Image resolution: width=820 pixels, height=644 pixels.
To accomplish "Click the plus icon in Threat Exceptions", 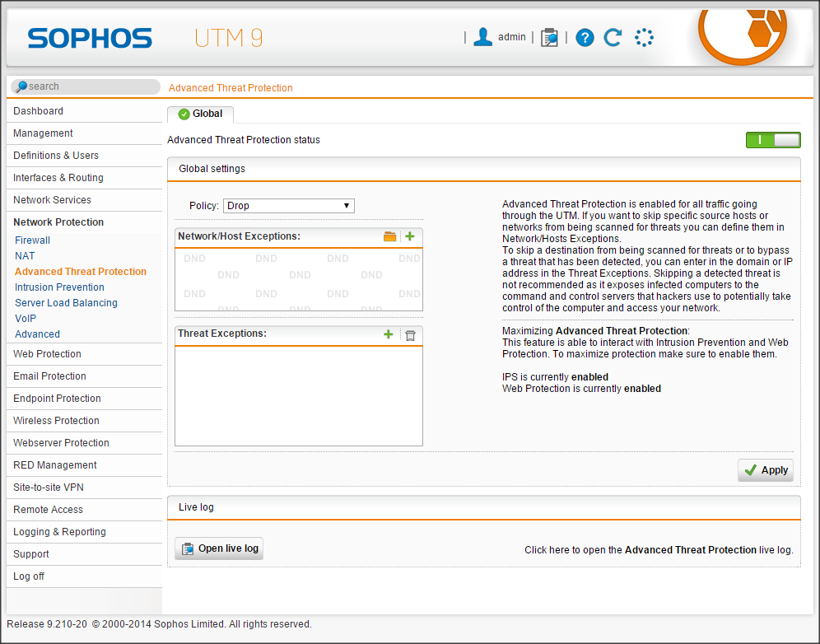I will (389, 334).
